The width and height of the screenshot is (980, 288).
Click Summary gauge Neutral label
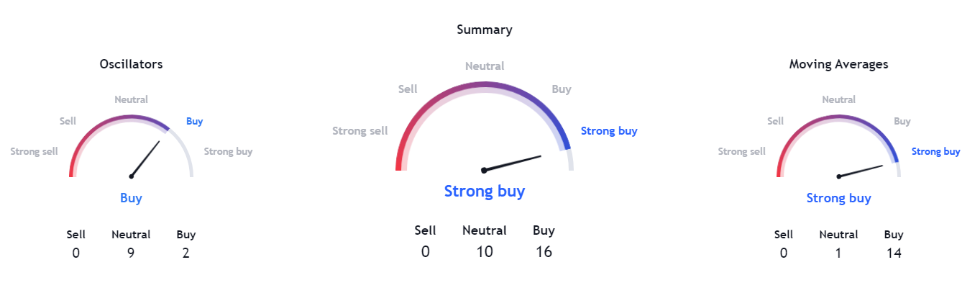[x=485, y=66]
